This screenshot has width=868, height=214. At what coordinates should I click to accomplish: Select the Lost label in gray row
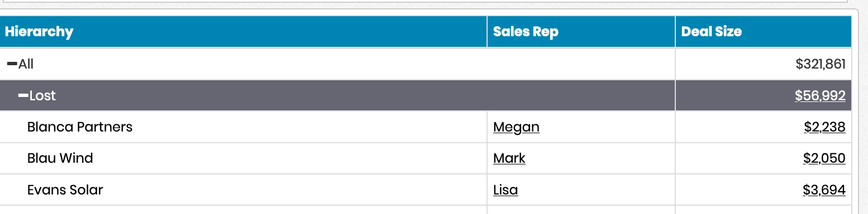[x=42, y=96]
